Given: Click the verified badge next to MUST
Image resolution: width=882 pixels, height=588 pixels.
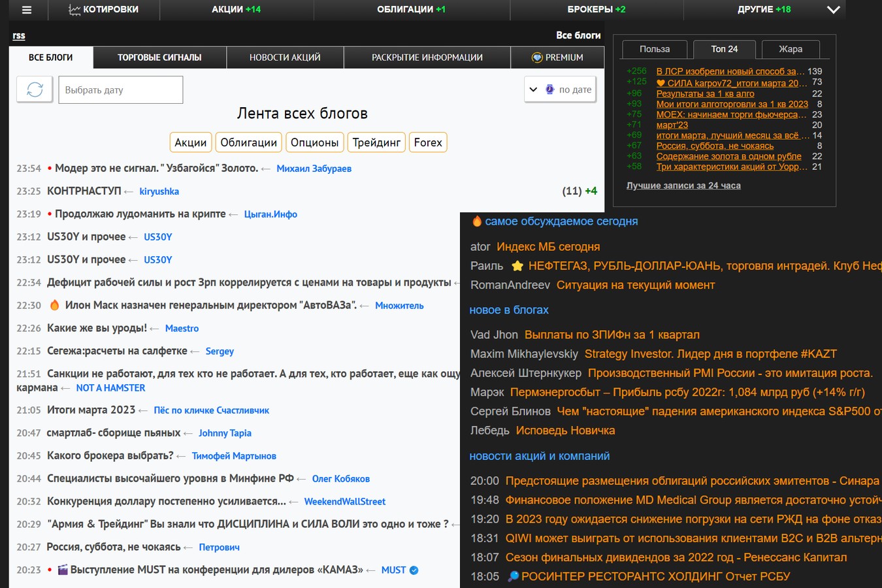Looking at the screenshot, I should click(414, 570).
